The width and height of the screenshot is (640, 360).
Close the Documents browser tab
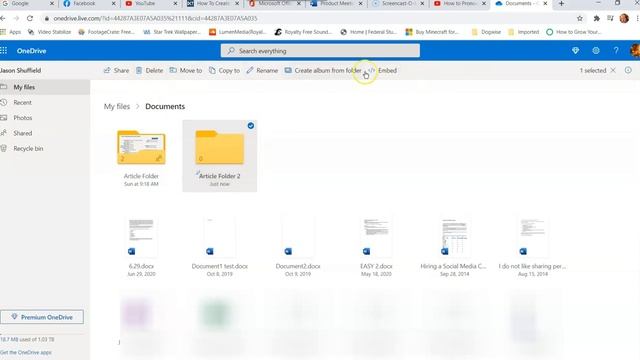545,3
